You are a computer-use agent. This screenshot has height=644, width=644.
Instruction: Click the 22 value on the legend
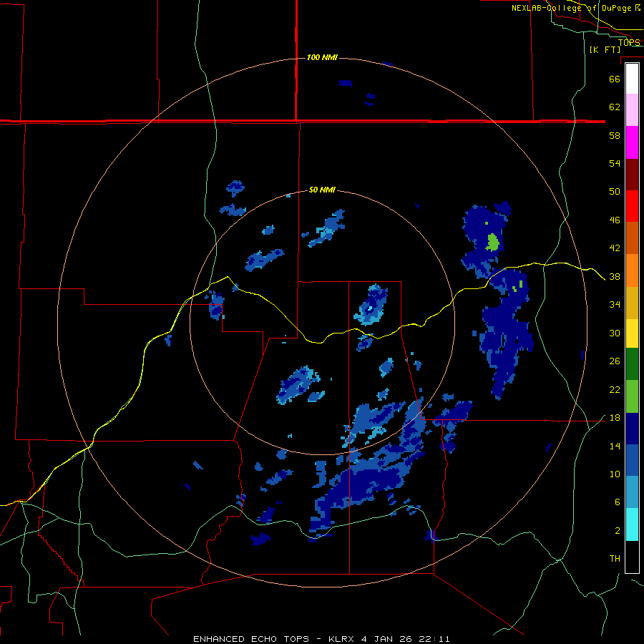click(x=615, y=389)
